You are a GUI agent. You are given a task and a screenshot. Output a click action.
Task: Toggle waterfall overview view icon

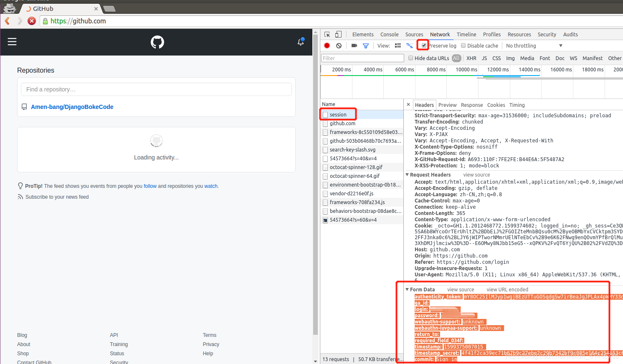[410, 45]
